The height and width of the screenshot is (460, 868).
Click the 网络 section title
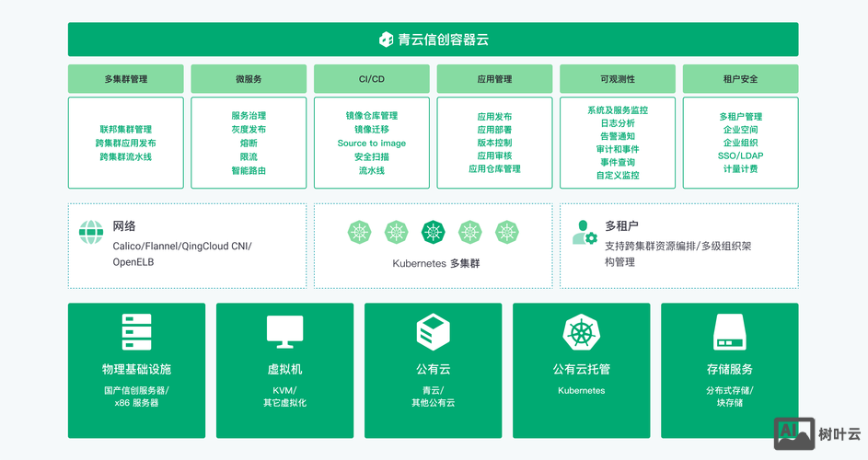pos(124,225)
